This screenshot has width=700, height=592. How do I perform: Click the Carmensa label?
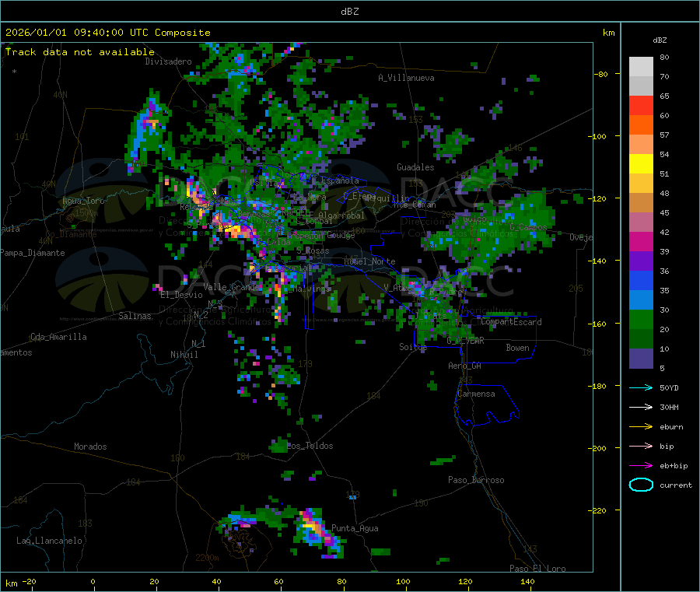476,394
